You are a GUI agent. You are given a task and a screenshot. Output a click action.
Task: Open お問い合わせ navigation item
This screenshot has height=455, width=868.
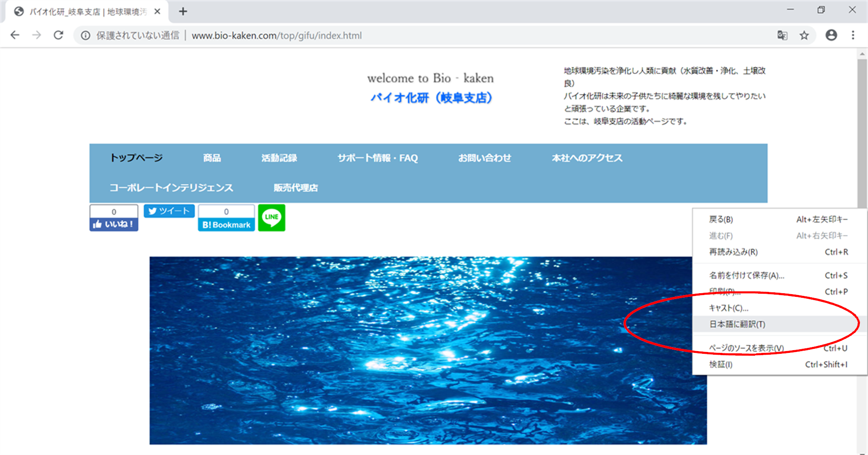click(485, 158)
